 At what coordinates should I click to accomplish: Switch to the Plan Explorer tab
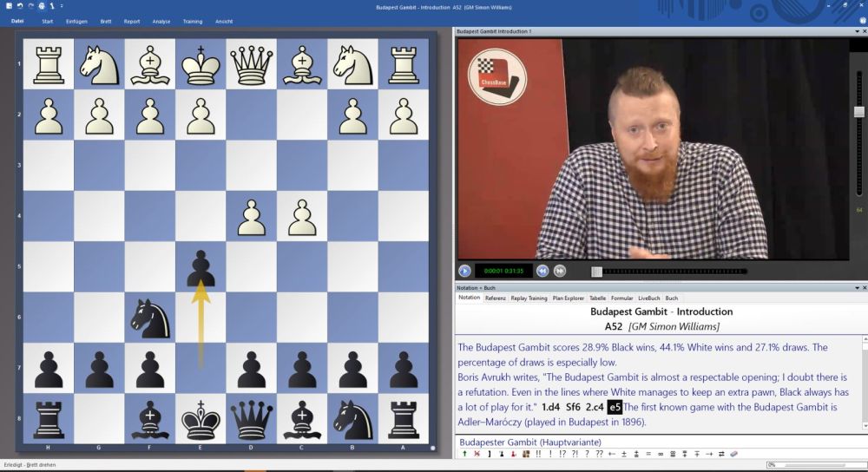tap(568, 298)
